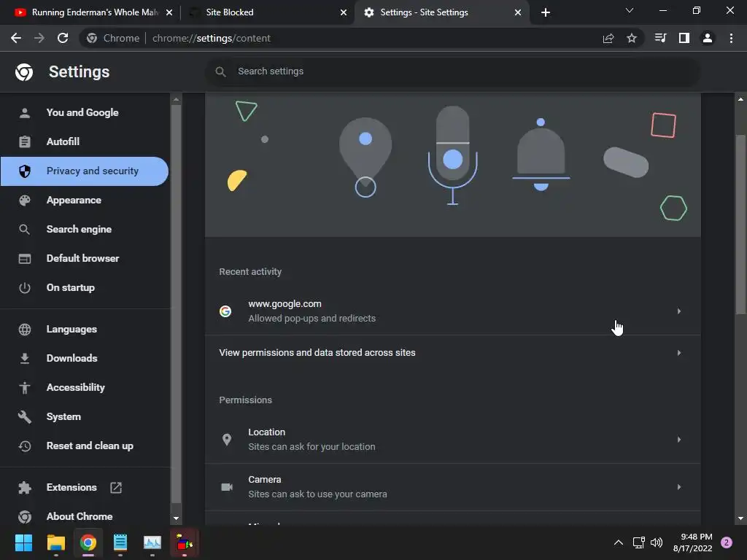Click the puzzle-piece Extensions icon
Screen dimensions: 747x560
pyautogui.click(x=25, y=487)
